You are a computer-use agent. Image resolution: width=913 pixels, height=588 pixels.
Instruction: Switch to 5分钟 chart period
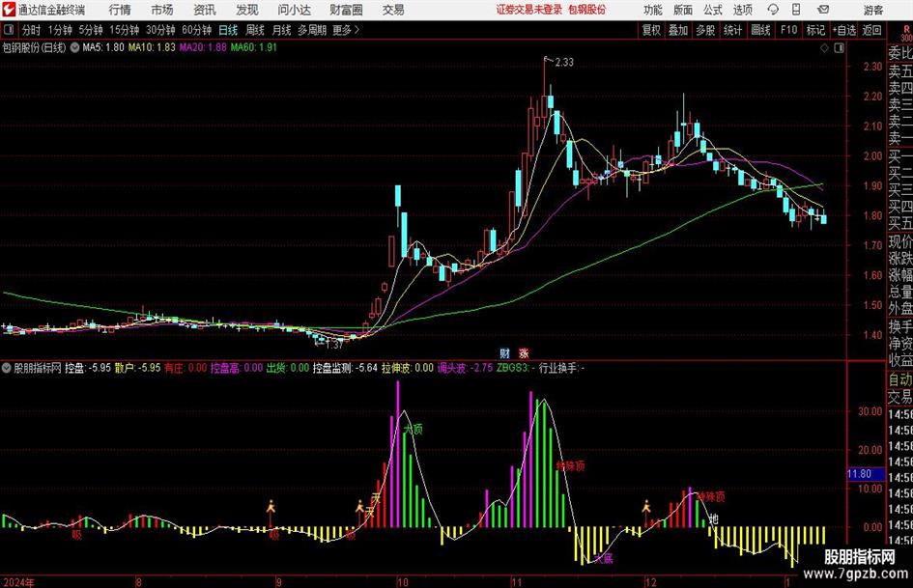click(x=91, y=30)
